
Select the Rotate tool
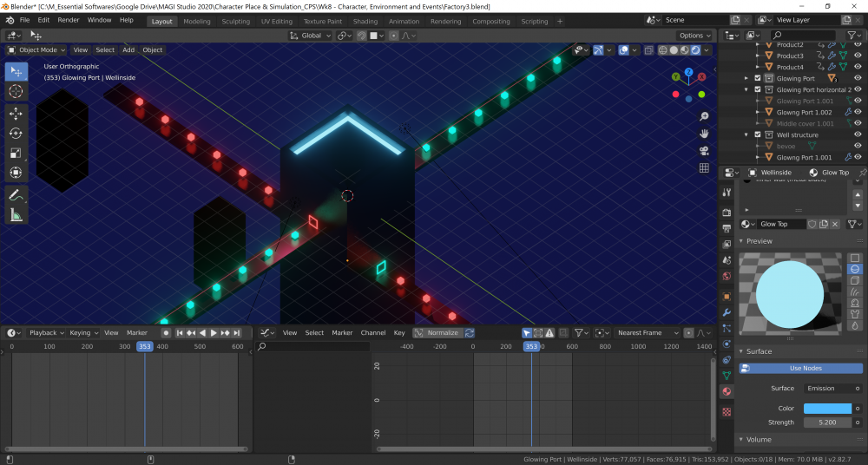pos(16,134)
